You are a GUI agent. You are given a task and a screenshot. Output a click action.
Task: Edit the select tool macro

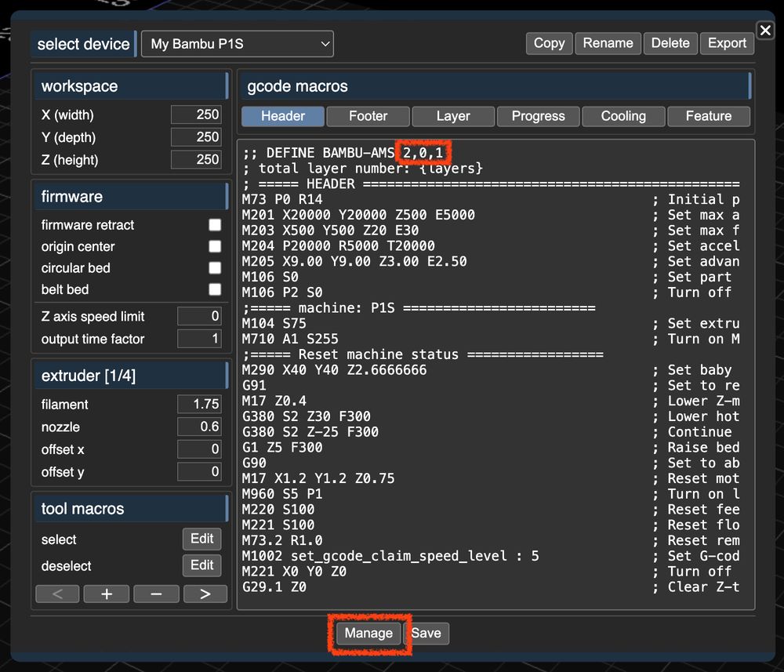pyautogui.click(x=201, y=539)
